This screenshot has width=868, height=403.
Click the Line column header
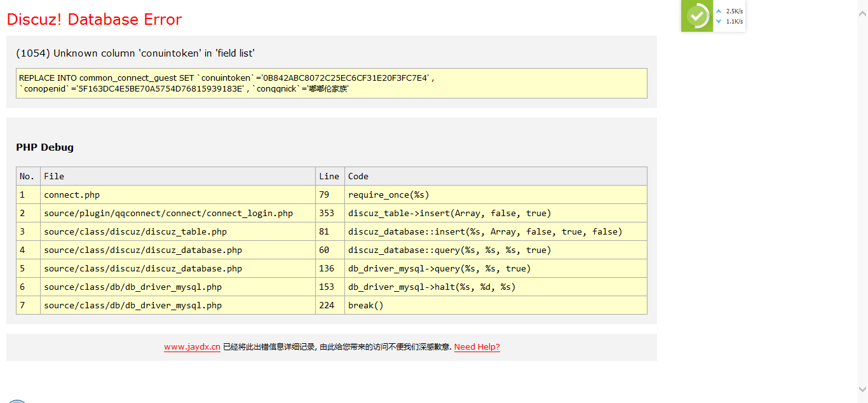coord(329,176)
